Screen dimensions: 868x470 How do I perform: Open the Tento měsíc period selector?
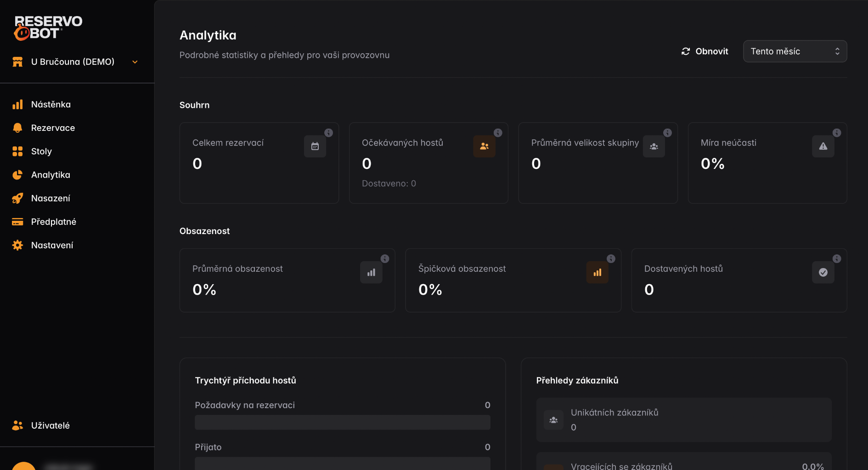tap(795, 51)
